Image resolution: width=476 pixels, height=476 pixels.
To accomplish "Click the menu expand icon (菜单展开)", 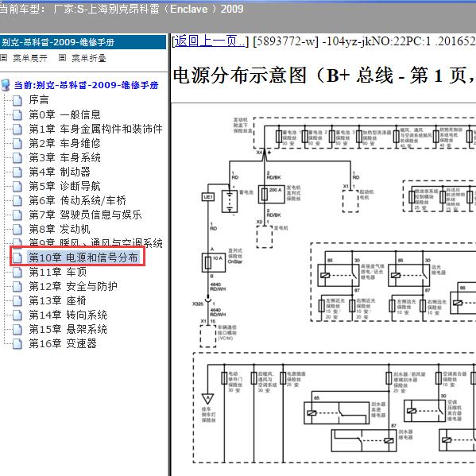I will [x=4, y=58].
